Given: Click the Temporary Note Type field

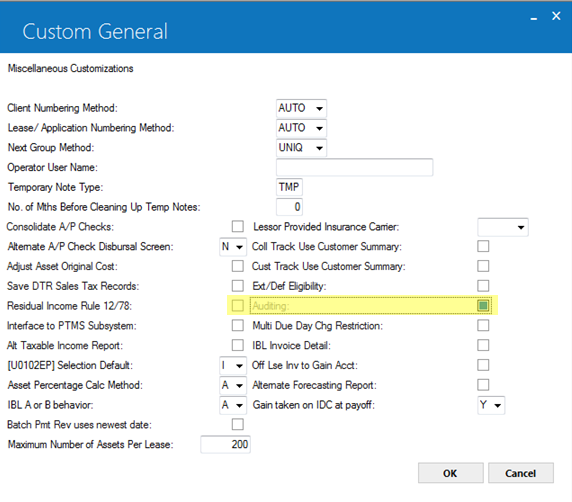Looking at the screenshot, I should [289, 187].
